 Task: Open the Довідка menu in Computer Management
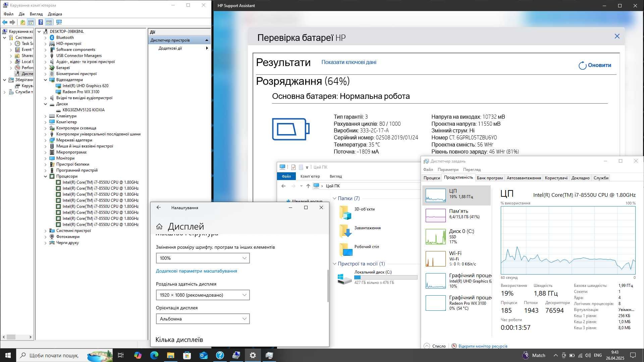(x=55, y=14)
